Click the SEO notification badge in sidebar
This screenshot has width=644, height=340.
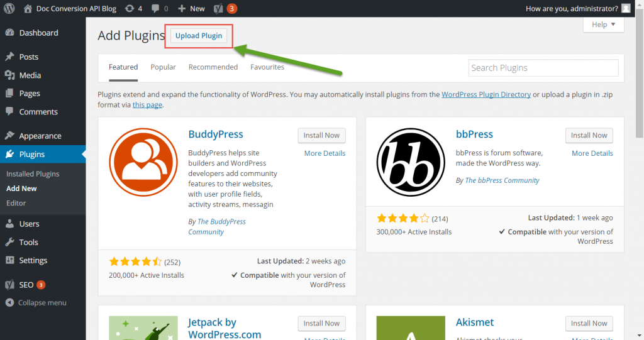(41, 285)
